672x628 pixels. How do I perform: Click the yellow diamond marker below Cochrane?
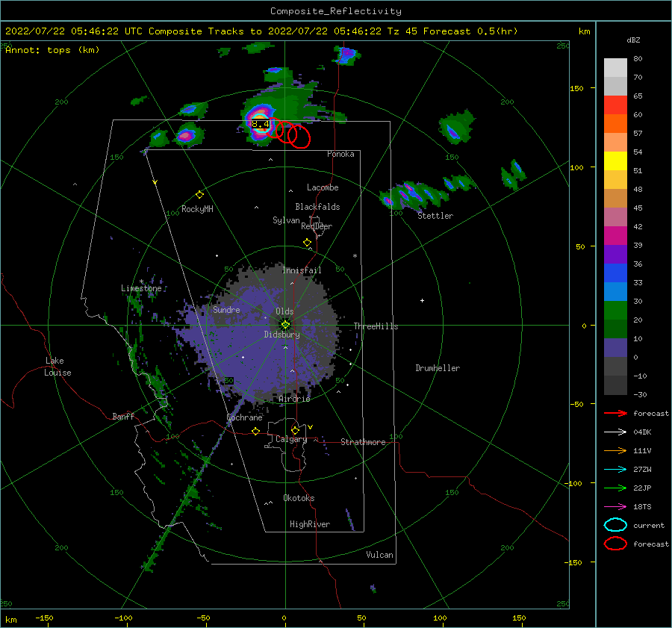256,432
